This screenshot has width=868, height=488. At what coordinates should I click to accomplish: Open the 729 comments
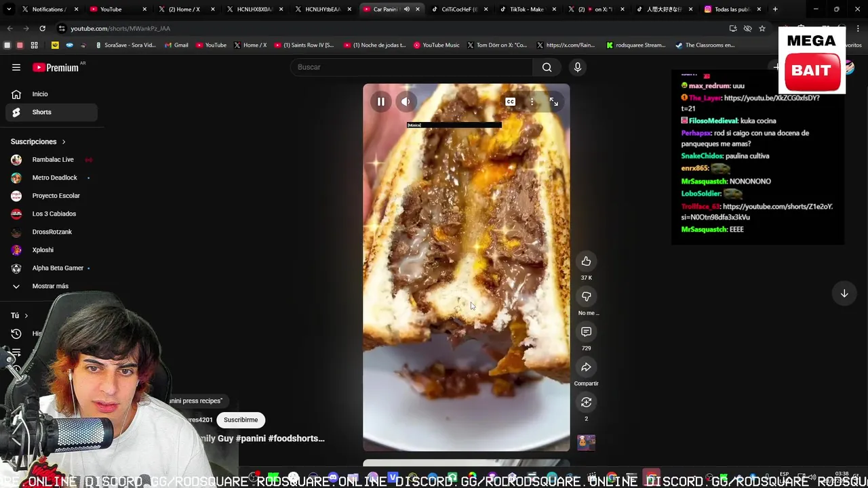click(586, 331)
